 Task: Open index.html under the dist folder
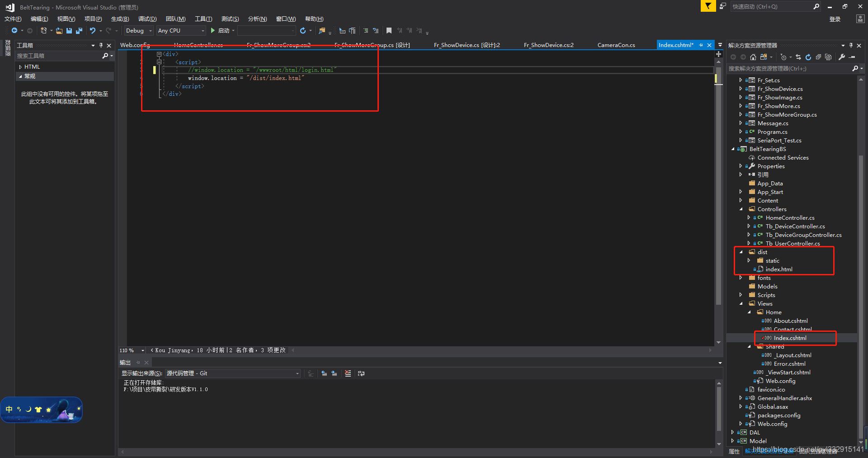(x=779, y=269)
